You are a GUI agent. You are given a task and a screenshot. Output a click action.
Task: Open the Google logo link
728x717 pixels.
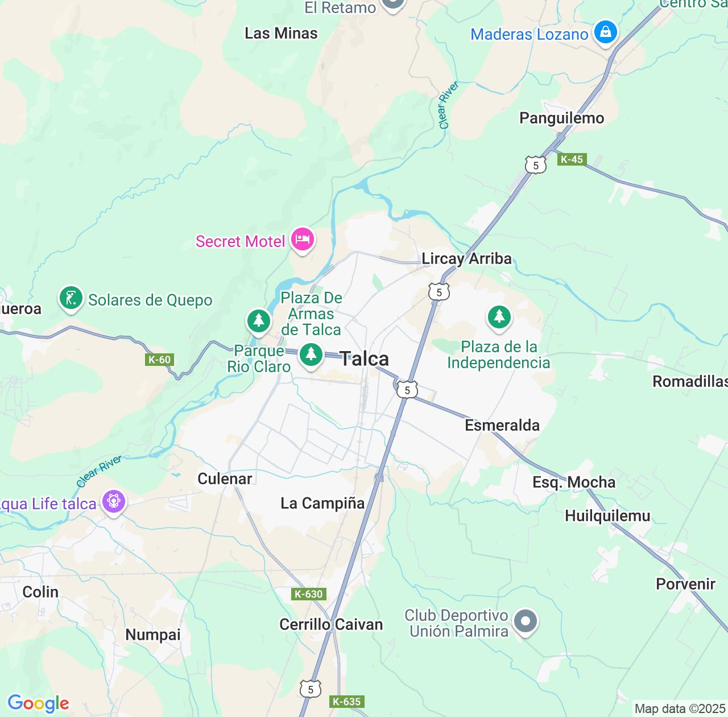(38, 703)
